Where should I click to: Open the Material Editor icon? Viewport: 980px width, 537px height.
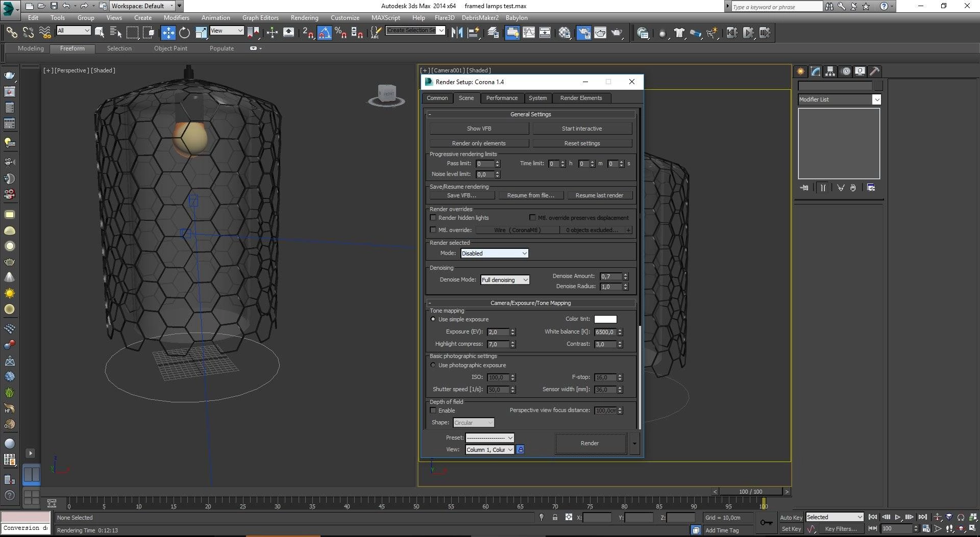(x=565, y=33)
